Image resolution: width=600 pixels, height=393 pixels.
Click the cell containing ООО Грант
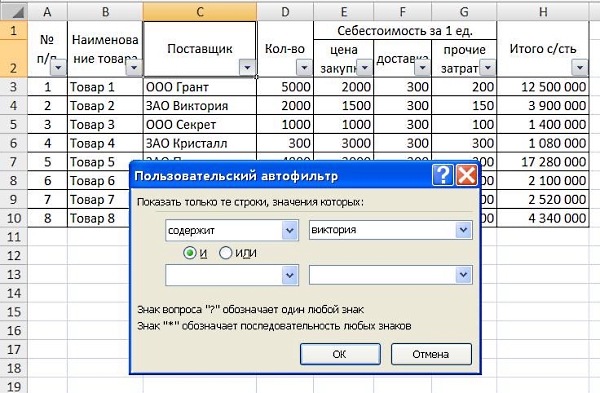coord(200,87)
